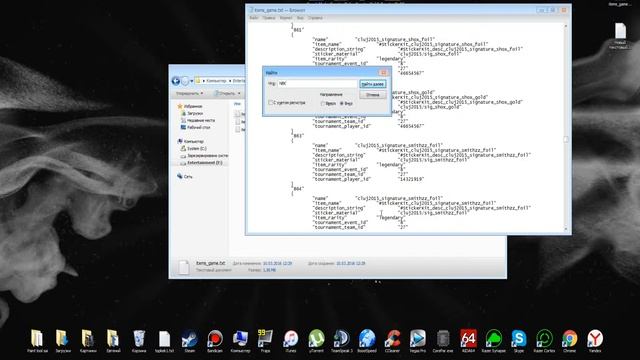
Task: Open the Steam dock icon
Action: [x=190, y=339]
